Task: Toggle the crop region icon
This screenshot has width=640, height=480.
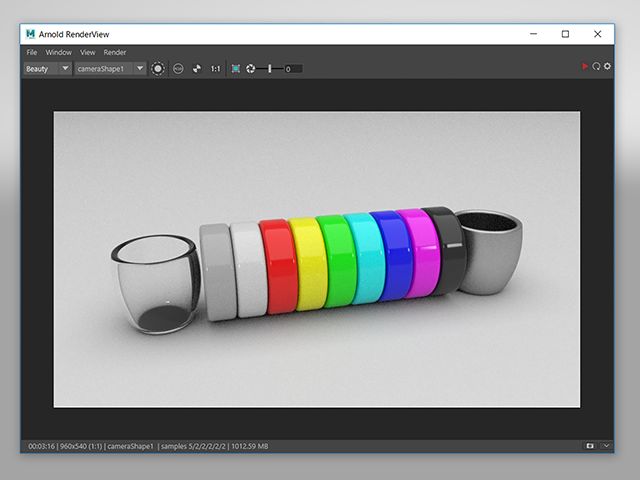Action: [x=236, y=69]
